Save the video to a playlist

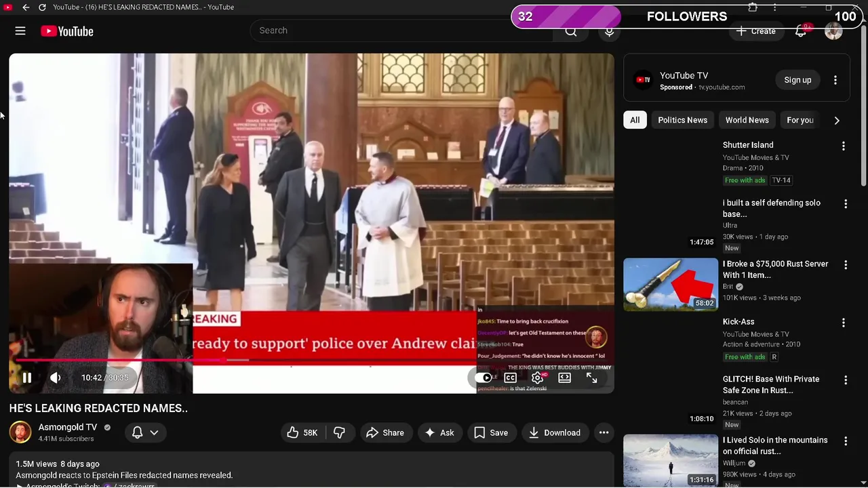point(491,432)
